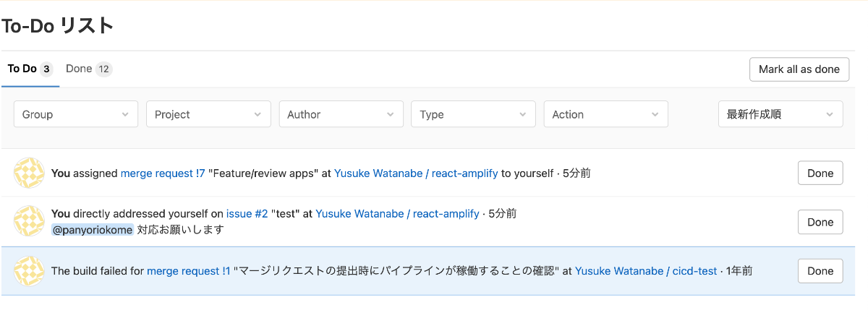Screen dimensions: 868x318
Task: Switch to the To Do tab
Action: [30, 69]
